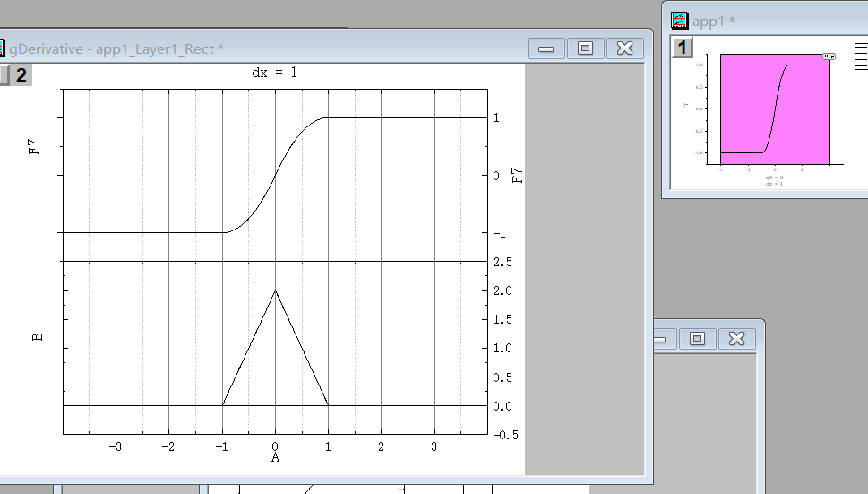868x494 pixels.
Task: Select the pink ROI rectangle in app1
Action: click(x=775, y=109)
